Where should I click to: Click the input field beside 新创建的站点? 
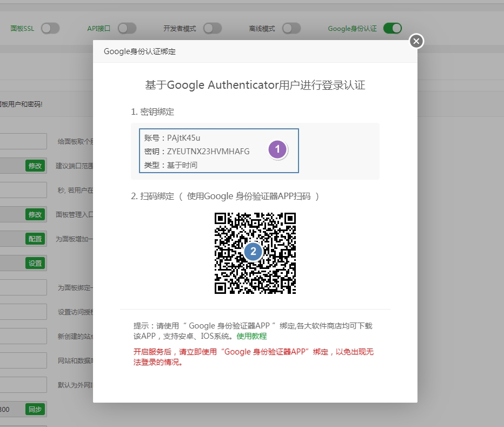click(23, 336)
